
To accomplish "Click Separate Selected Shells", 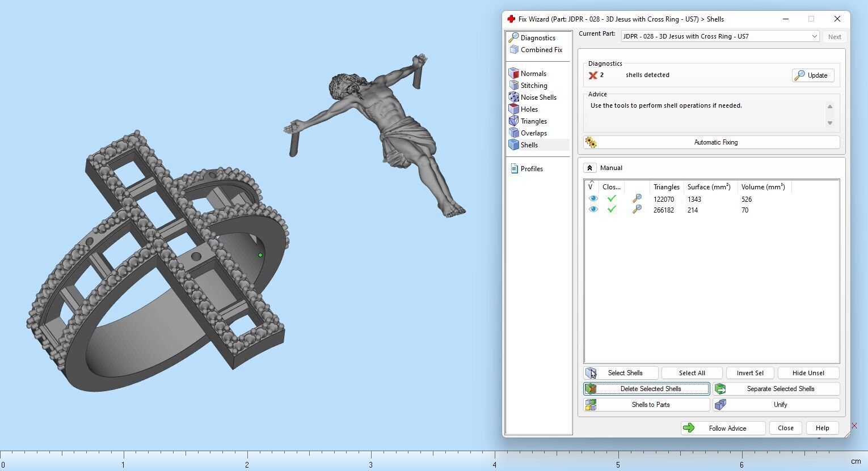I will click(x=776, y=389).
